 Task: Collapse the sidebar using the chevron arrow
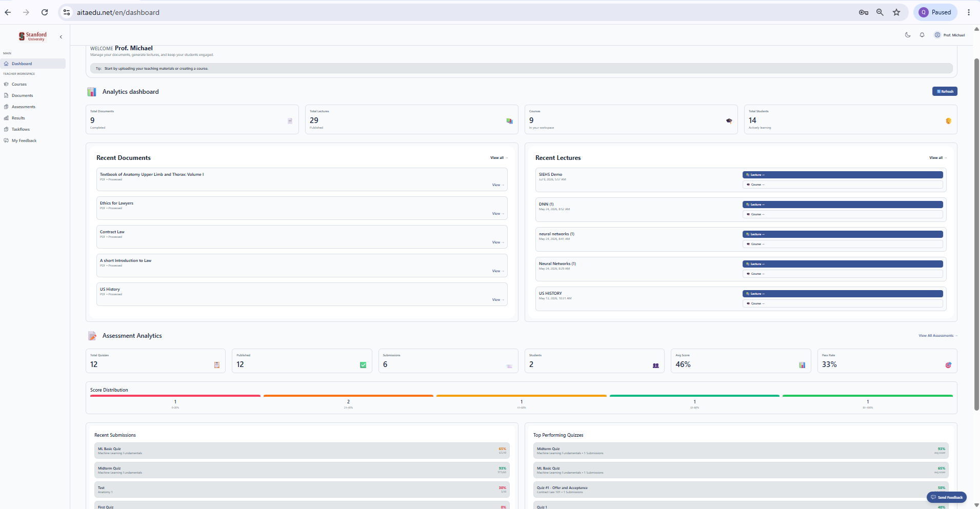[x=61, y=37]
